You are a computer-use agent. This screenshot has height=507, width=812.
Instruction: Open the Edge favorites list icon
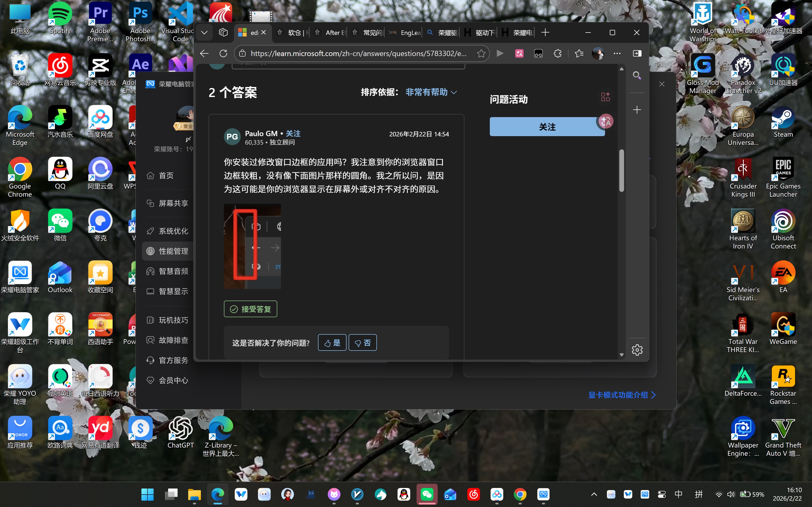pos(579,53)
